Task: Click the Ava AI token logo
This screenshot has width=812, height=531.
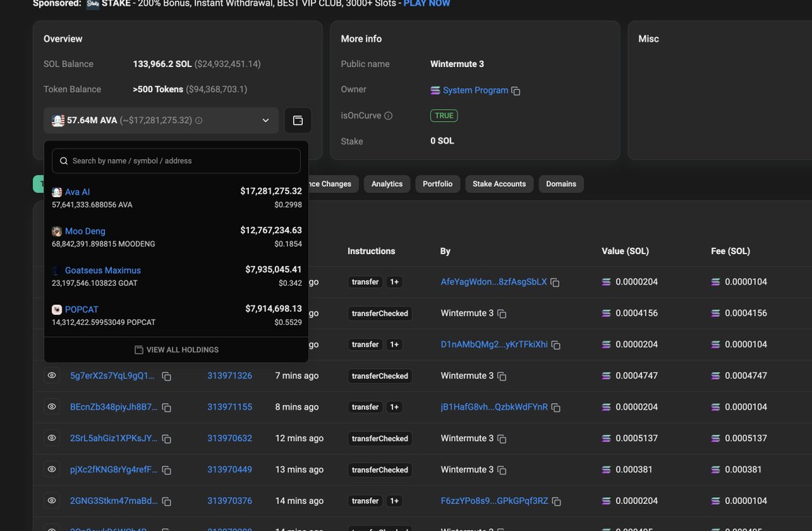Action: (x=57, y=192)
